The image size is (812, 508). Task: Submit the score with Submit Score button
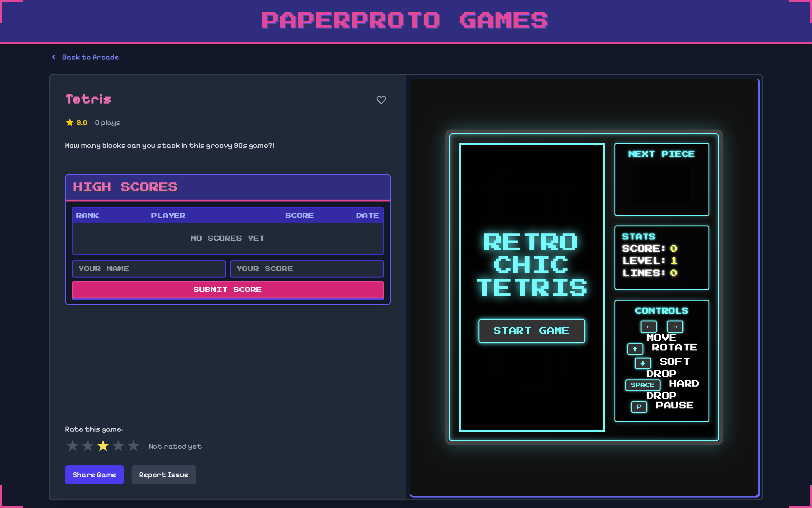pyautogui.click(x=228, y=290)
